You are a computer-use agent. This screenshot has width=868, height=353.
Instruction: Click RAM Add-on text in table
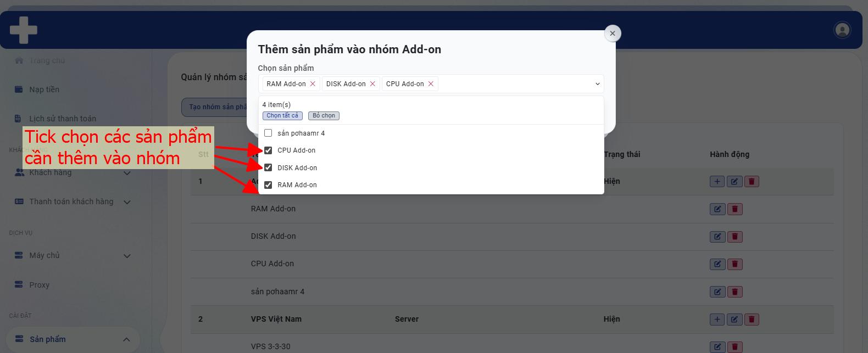tap(273, 209)
